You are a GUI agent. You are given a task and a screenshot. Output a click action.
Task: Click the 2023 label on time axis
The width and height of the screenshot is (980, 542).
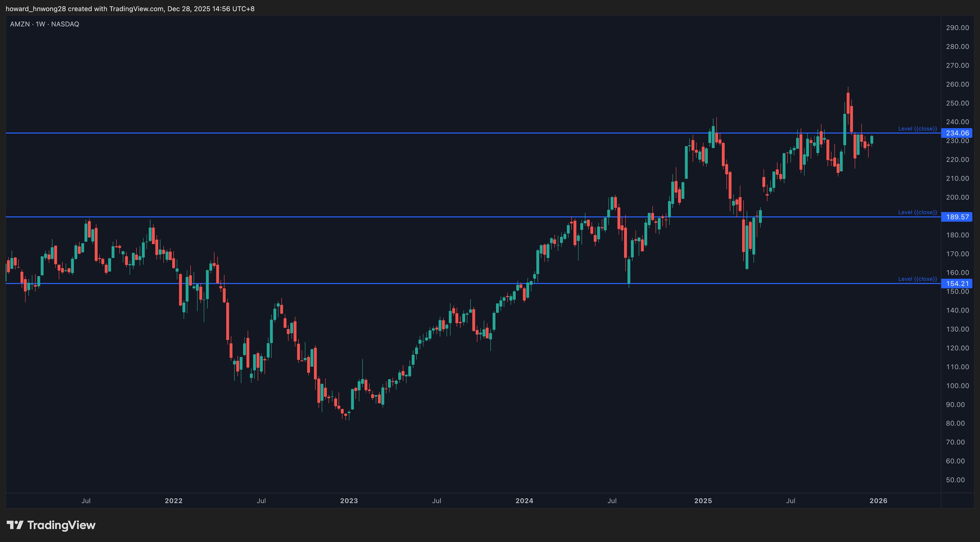349,501
